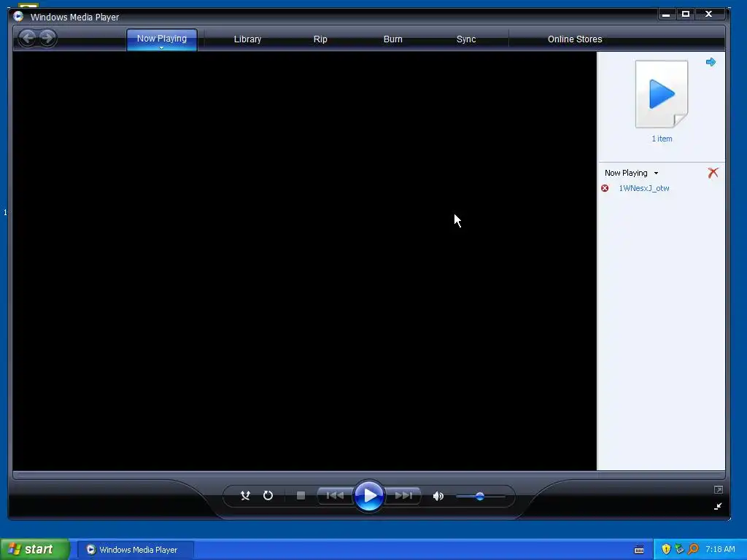The height and width of the screenshot is (560, 747).
Task: Mute the sound with speaker icon
Action: pos(438,496)
